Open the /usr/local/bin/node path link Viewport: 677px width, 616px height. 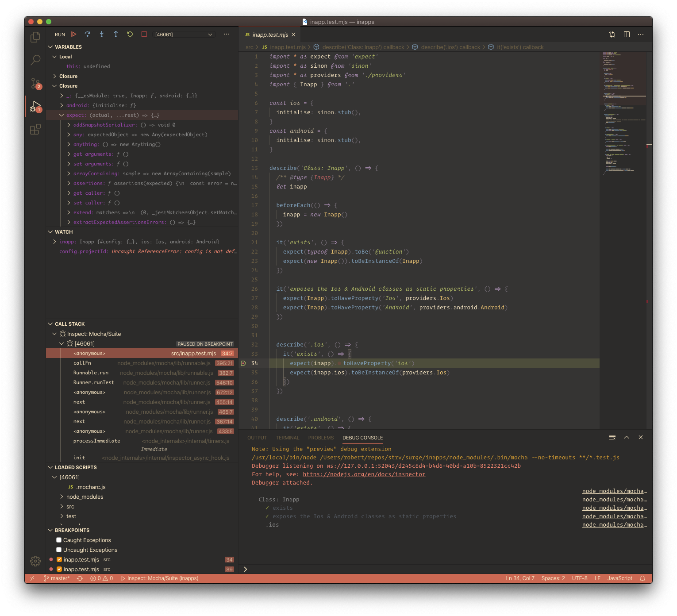tap(284, 458)
